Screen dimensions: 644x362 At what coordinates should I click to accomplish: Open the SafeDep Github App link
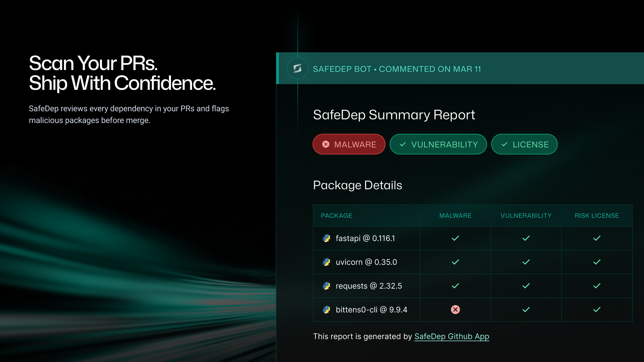pos(452,337)
